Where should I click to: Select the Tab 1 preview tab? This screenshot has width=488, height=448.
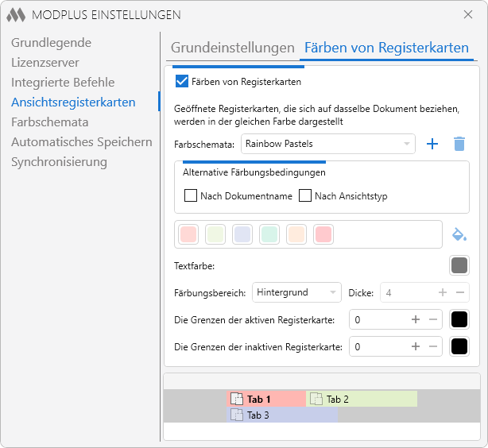tap(266, 399)
